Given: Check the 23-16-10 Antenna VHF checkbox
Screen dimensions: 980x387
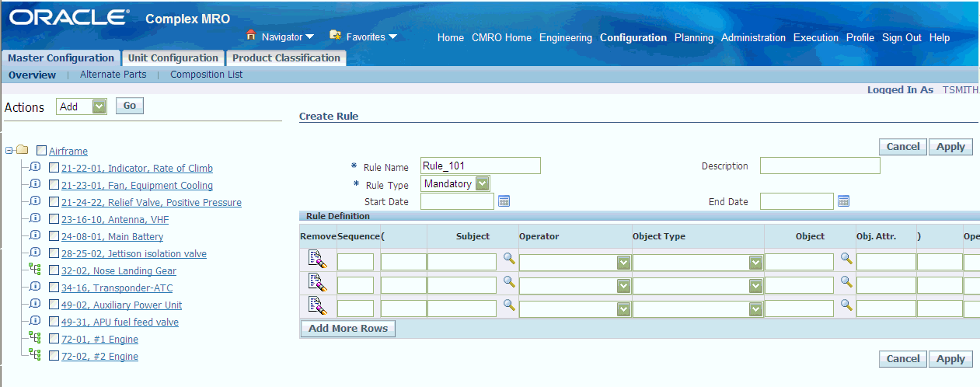Looking at the screenshot, I should tap(54, 219).
